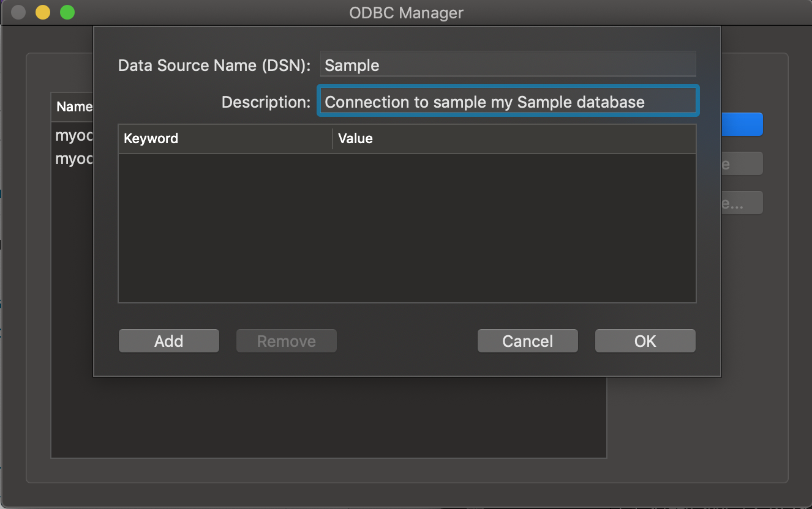This screenshot has width=812, height=509.
Task: Click the yellow minimize window button
Action: click(x=43, y=12)
